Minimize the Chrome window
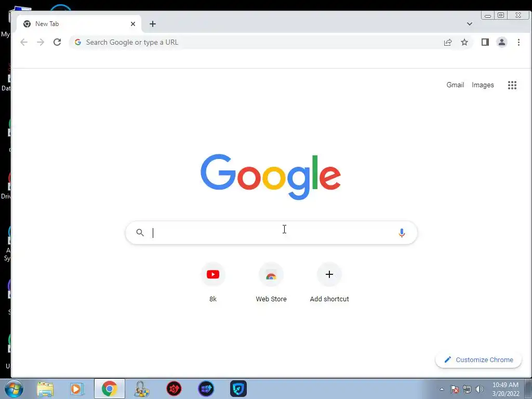532x399 pixels. tap(488, 15)
